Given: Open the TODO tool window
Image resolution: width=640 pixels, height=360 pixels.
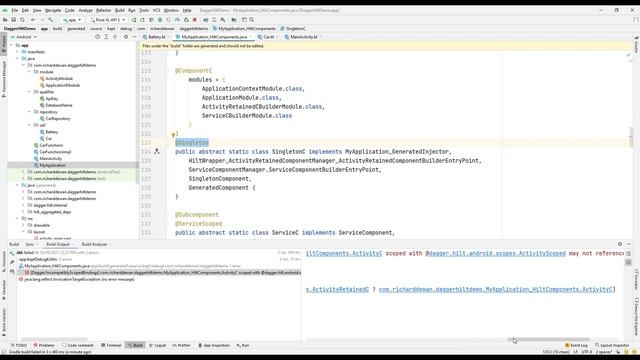Looking at the screenshot, I should click(19, 345).
